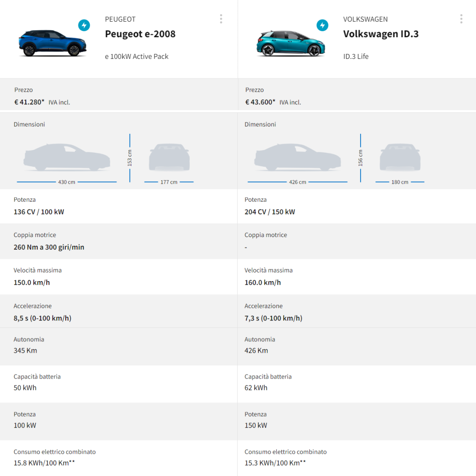
Task: Click the VOLKSWAGEN brand label
Action: pos(365,19)
